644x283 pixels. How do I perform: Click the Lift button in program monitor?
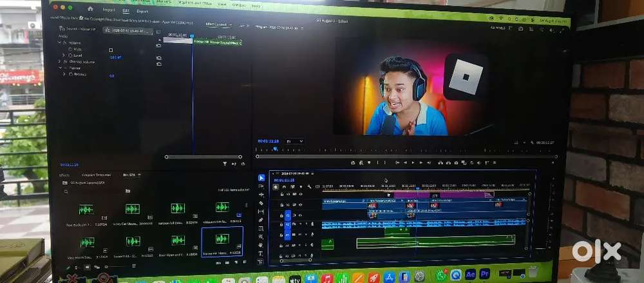click(x=440, y=163)
